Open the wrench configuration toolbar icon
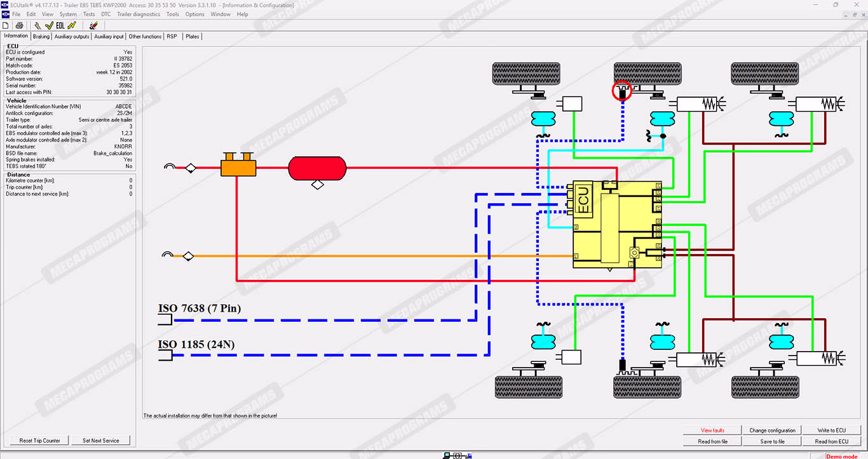The height and width of the screenshot is (459, 868). pyautogui.click(x=37, y=25)
